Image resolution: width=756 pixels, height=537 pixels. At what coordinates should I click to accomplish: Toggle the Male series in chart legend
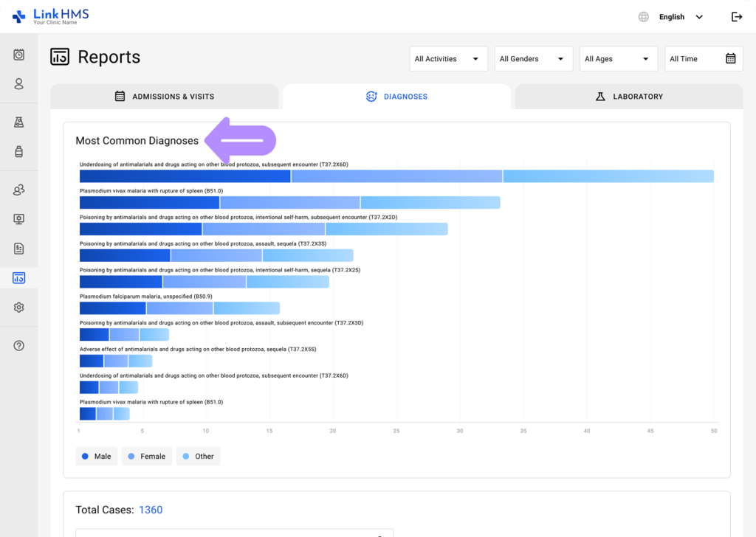coord(96,456)
